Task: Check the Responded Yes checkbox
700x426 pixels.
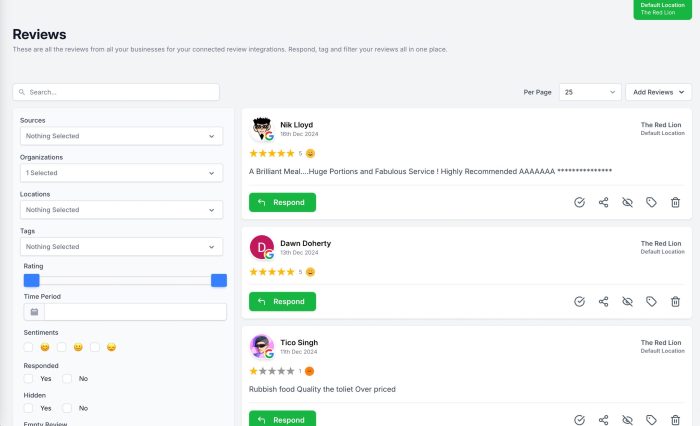Action: pyautogui.click(x=29, y=379)
